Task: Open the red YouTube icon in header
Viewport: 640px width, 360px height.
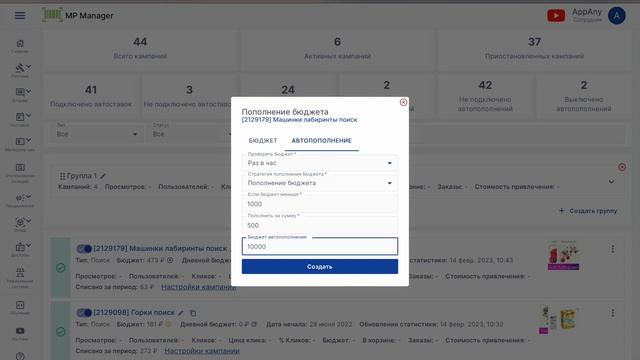Action: 556,16
